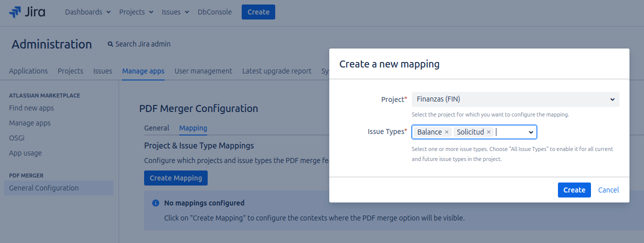Image resolution: width=644 pixels, height=243 pixels.
Task: Remove the Balance issue type tag
Action: [x=446, y=132]
